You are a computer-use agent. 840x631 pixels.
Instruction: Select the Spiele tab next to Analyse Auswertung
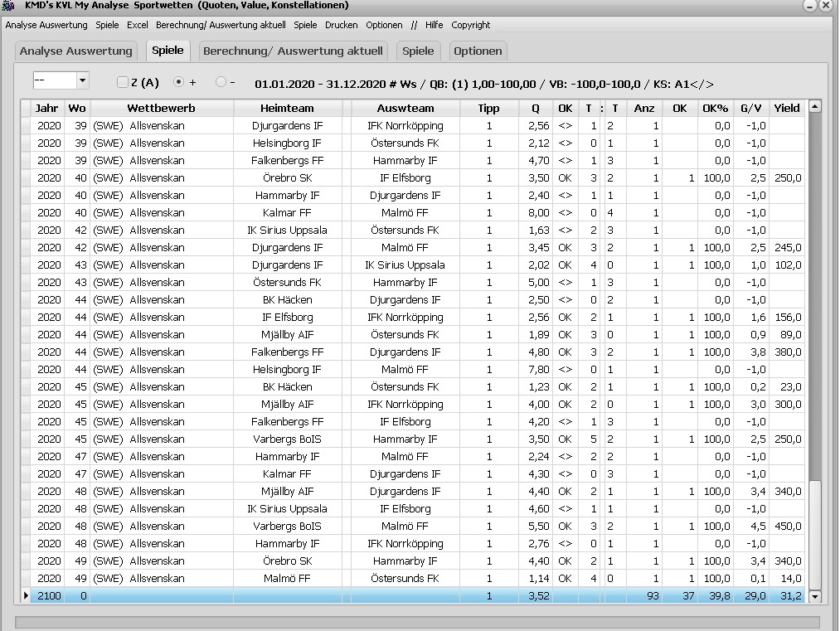point(168,51)
